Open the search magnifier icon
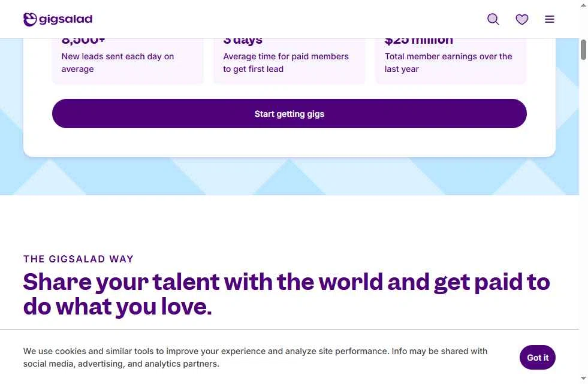The height and width of the screenshot is (384, 588). point(493,19)
